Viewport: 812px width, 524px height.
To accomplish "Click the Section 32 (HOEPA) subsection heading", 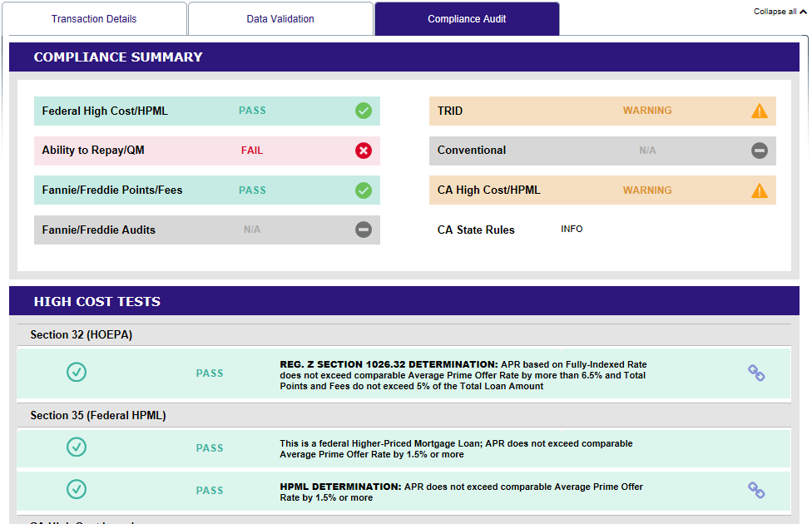I will 82,335.
